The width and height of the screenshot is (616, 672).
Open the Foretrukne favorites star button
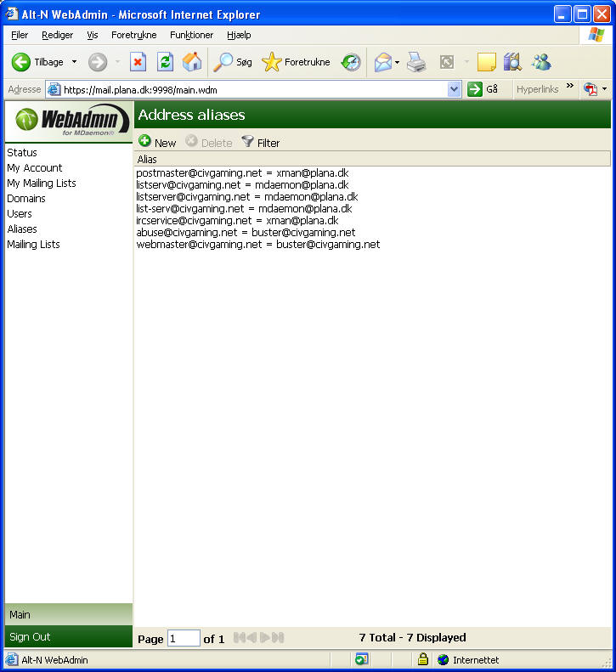(296, 62)
